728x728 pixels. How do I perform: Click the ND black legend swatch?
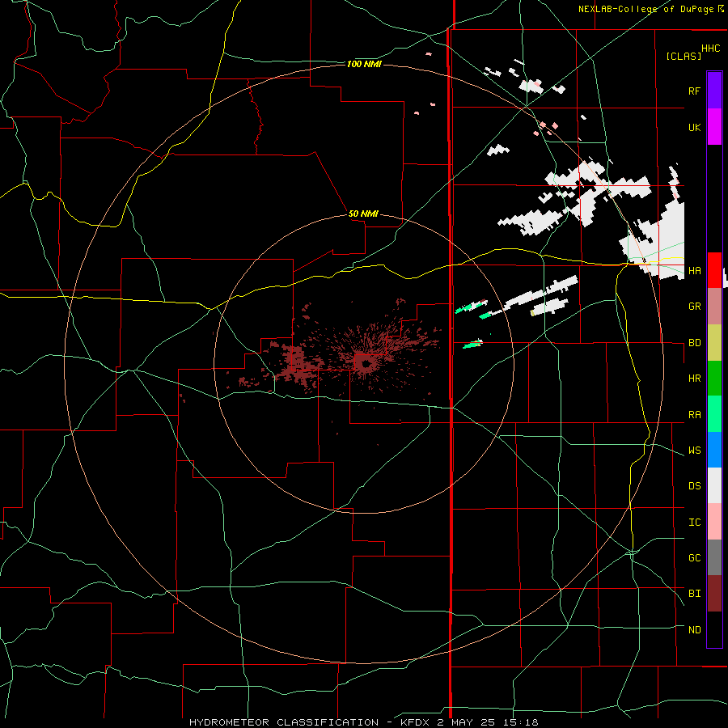(x=714, y=629)
